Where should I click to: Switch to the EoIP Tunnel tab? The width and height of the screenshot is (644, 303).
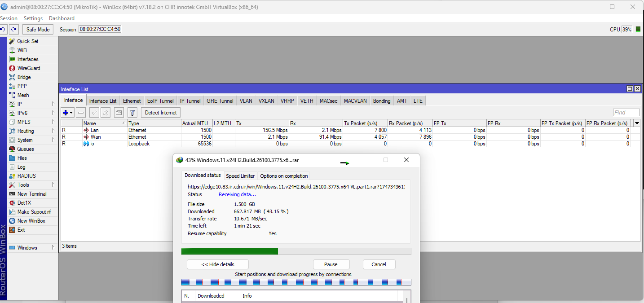[160, 101]
